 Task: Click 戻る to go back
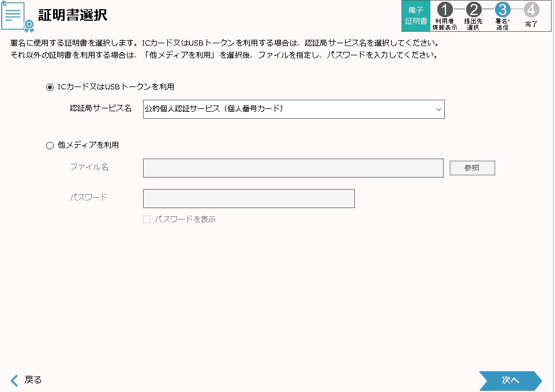(33, 380)
